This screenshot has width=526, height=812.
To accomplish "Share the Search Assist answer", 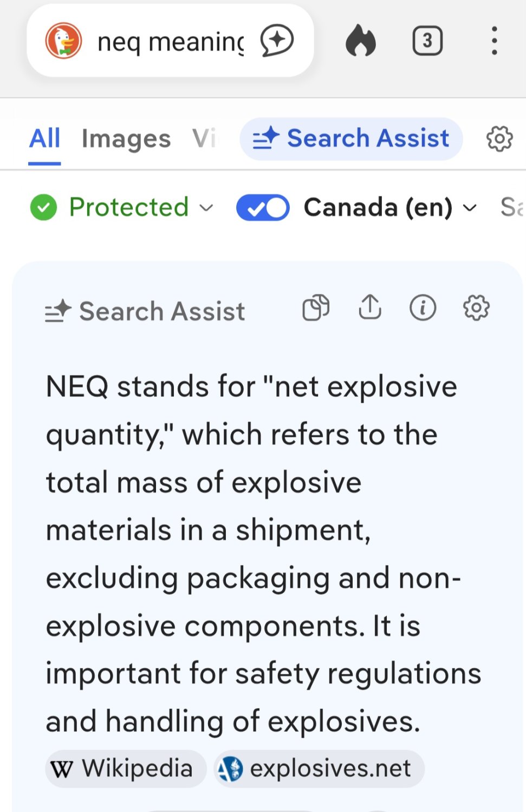I will pos(369,308).
